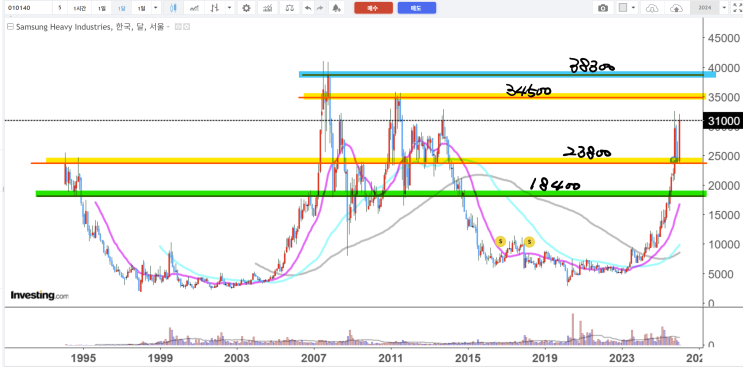743x367 pixels.
Task: Open the small arrow after legend title
Action: click(168, 27)
